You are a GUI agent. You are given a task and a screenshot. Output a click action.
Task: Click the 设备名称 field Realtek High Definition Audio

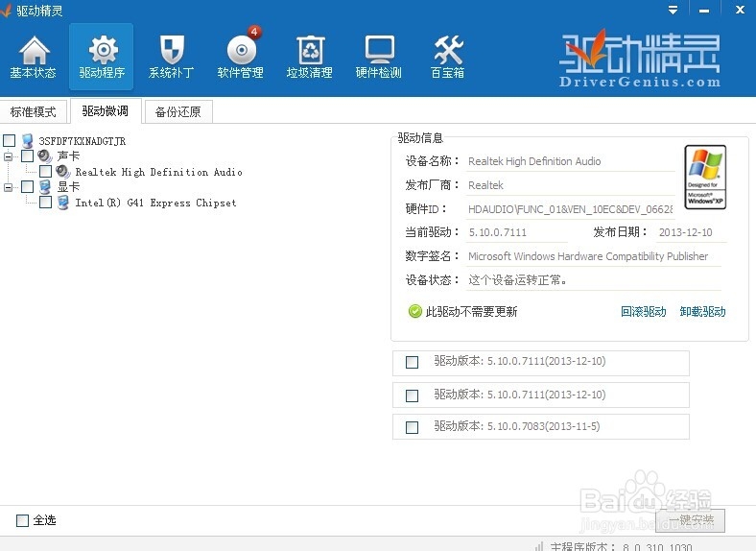tap(571, 161)
